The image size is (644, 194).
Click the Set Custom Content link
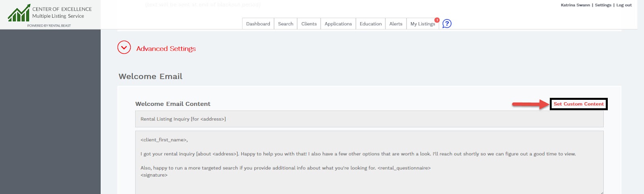[578, 104]
